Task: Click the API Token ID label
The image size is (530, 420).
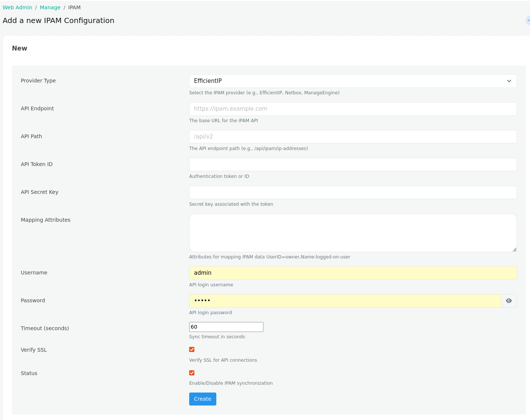Action: (36, 164)
